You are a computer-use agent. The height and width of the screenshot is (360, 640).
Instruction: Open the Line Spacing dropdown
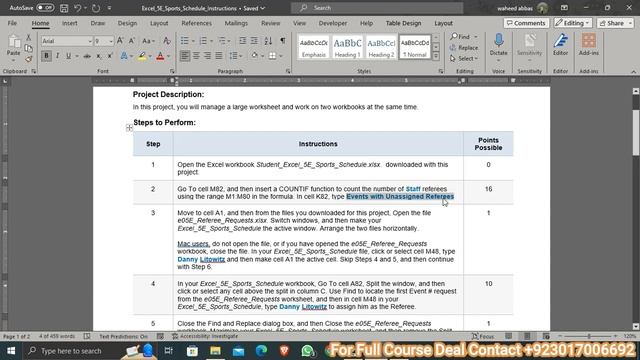pos(236,56)
